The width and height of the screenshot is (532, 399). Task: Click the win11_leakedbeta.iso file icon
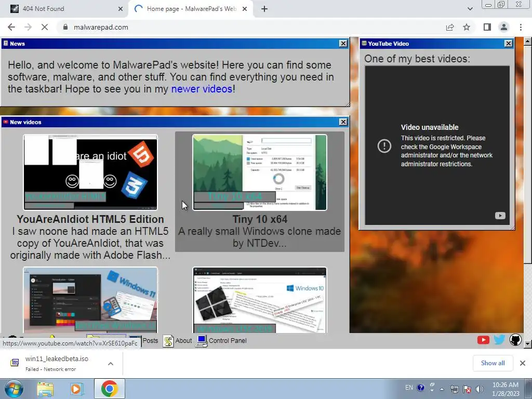pos(15,363)
